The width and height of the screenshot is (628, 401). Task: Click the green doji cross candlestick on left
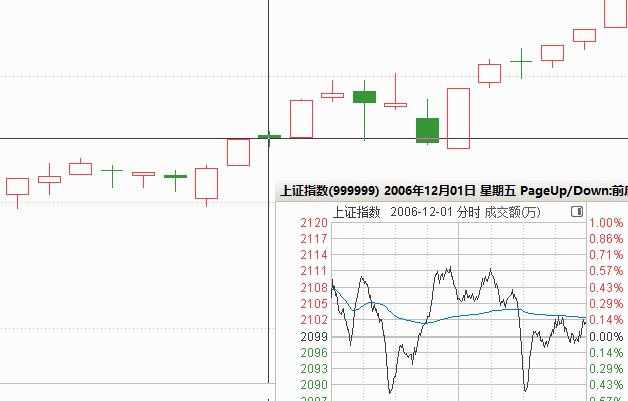tap(112, 172)
